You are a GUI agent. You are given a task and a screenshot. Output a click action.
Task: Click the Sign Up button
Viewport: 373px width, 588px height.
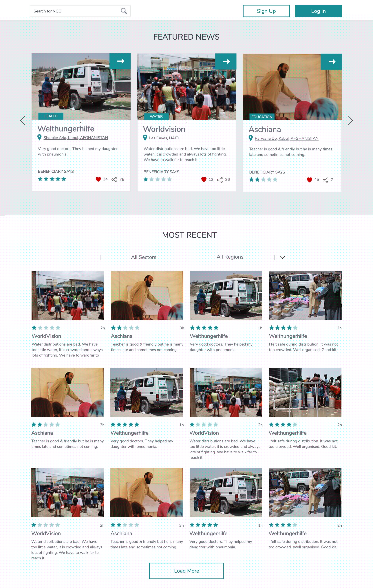click(x=266, y=11)
